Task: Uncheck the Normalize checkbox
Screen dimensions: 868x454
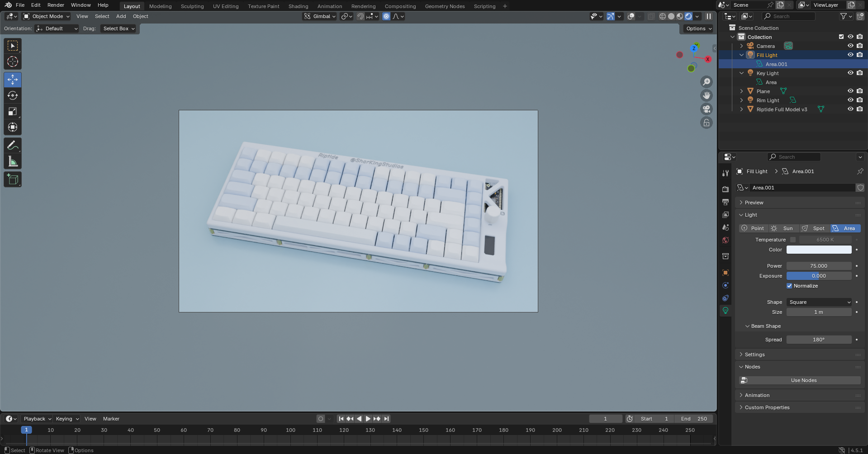Action: pos(789,286)
